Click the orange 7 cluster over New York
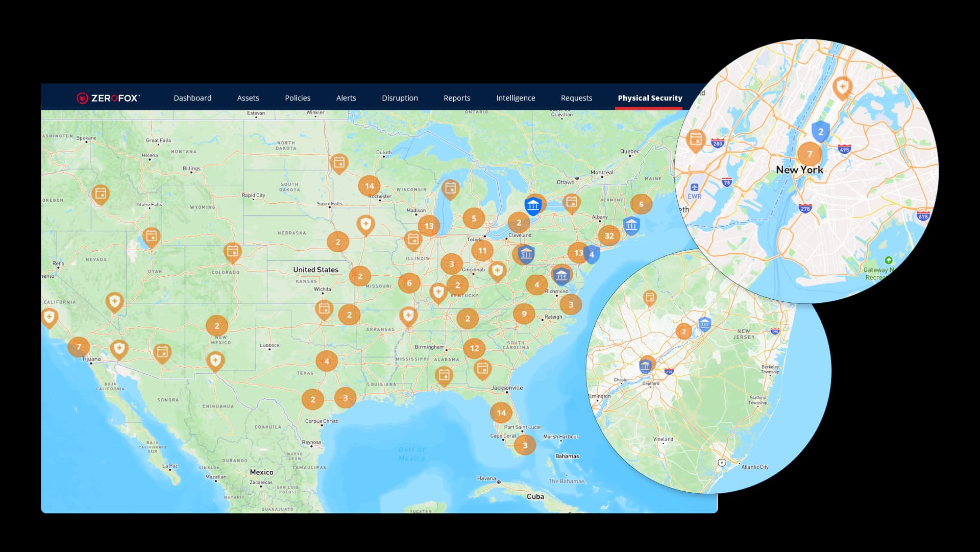This screenshot has height=552, width=980. click(810, 153)
